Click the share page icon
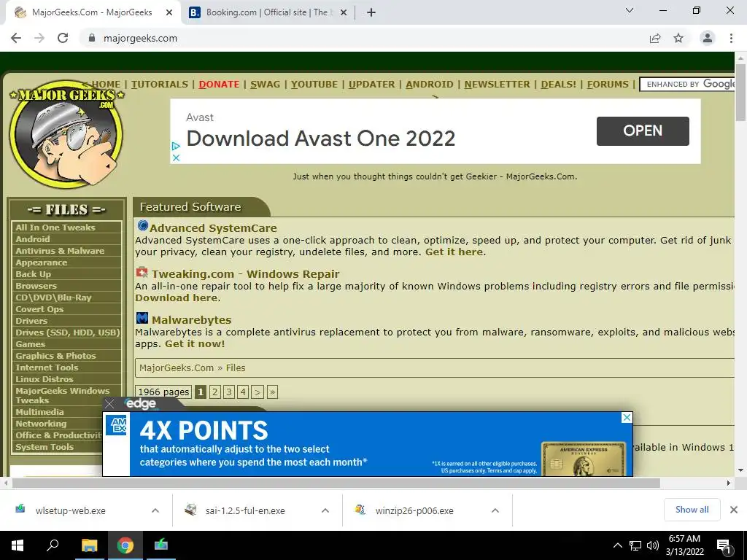This screenshot has height=560, width=747. tap(655, 38)
